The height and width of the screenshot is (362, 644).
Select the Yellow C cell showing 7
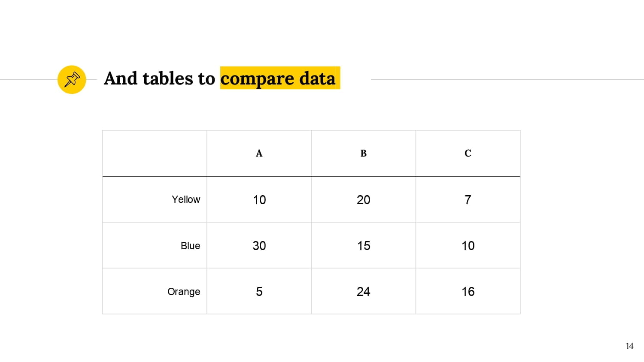(x=468, y=199)
